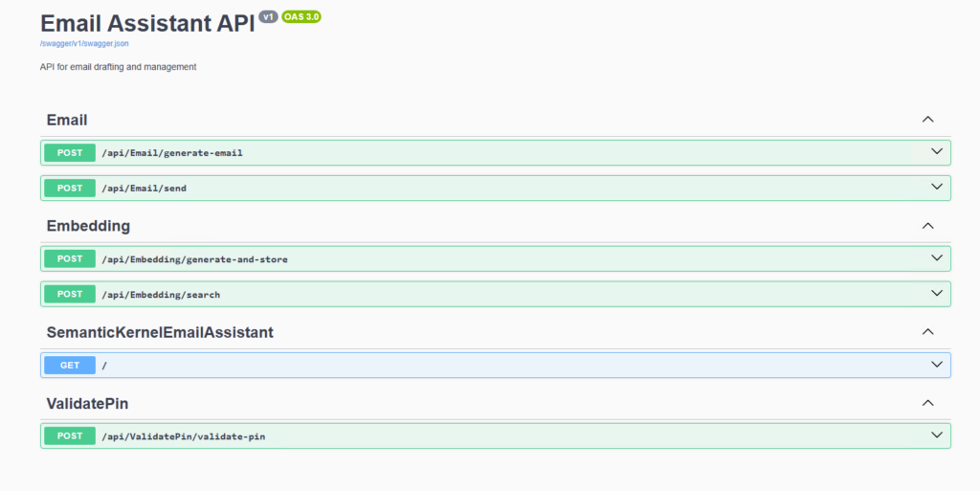The width and height of the screenshot is (980, 491).
Task: Collapse the Email section chevron
Action: click(x=927, y=120)
